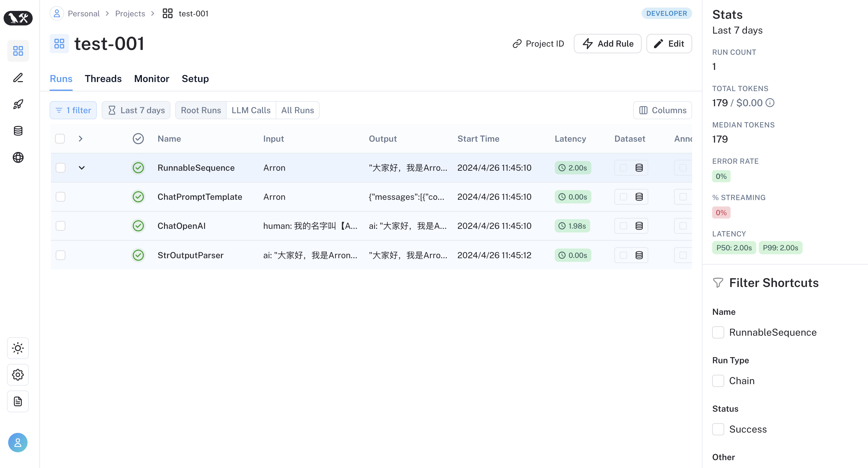Open documentation file icon in sidebar
The image size is (868, 468).
(18, 401)
